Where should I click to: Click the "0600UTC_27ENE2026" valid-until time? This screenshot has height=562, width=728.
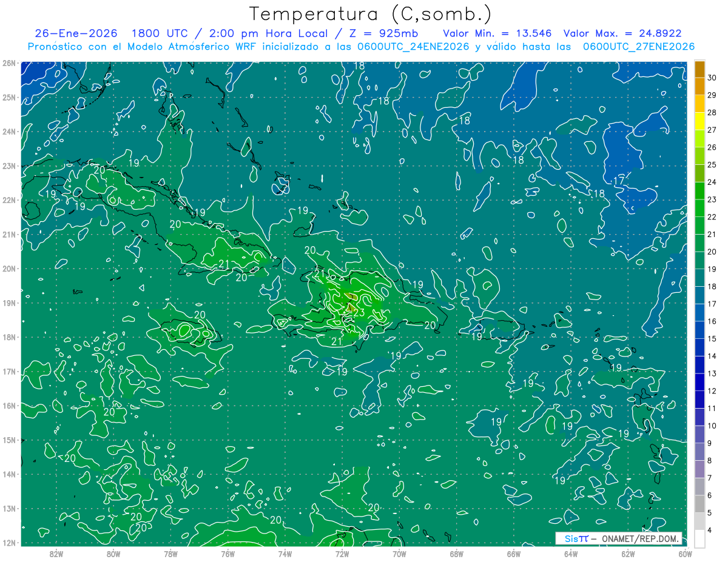pos(638,47)
